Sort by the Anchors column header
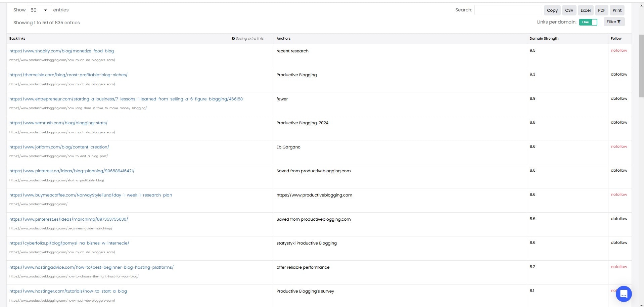 click(284, 38)
